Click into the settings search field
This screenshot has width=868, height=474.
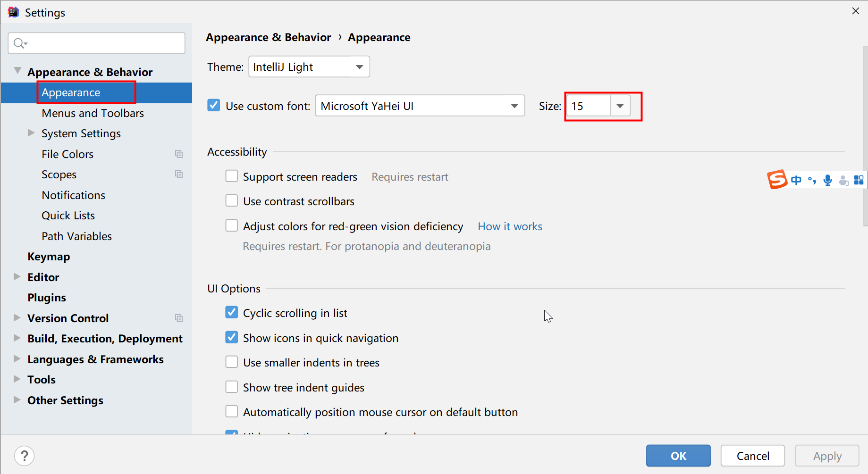click(x=96, y=43)
